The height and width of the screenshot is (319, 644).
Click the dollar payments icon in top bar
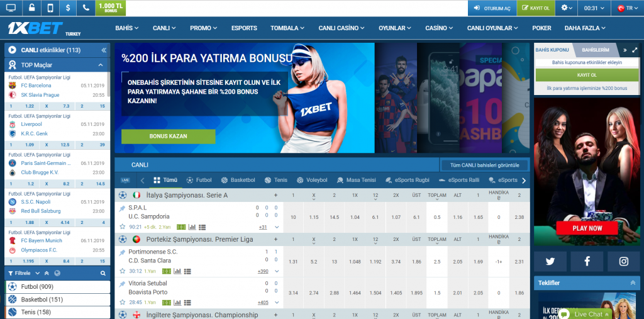68,8
